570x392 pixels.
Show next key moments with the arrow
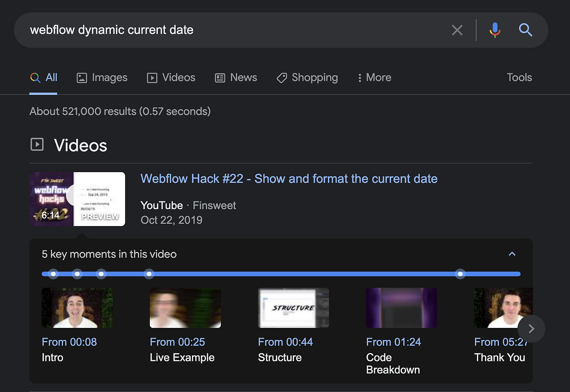531,329
